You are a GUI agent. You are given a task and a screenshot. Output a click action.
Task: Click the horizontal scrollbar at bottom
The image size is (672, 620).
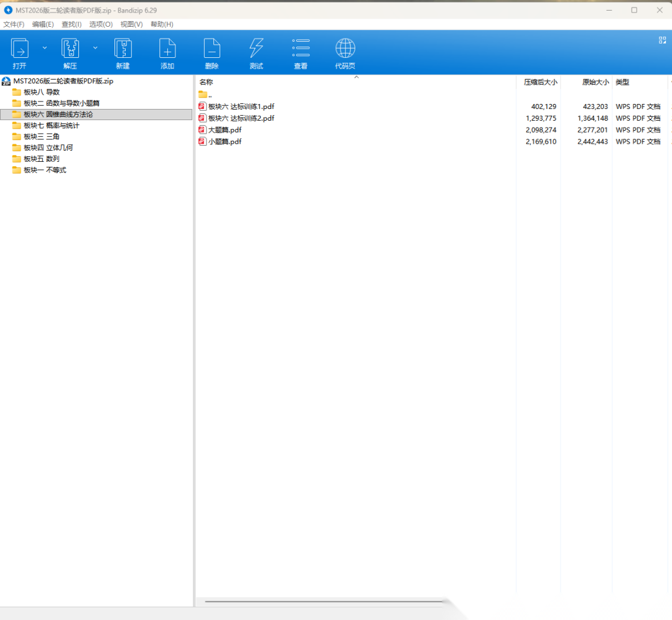point(324,602)
